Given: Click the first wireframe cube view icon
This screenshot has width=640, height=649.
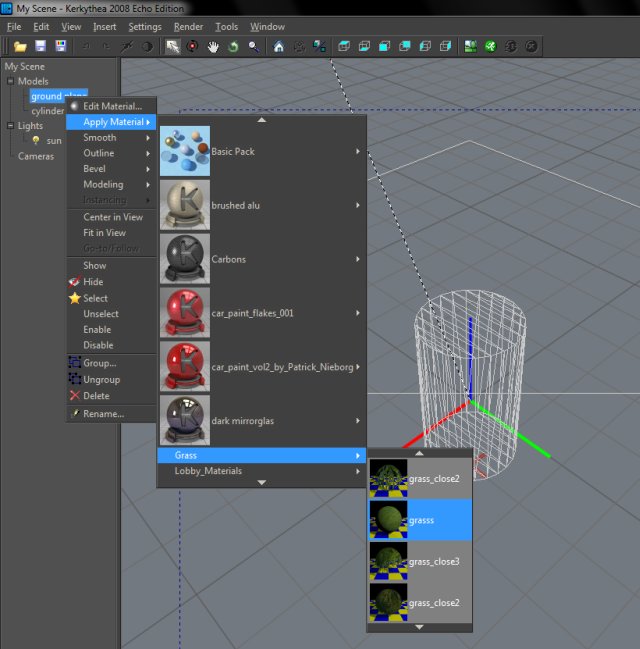Looking at the screenshot, I should (x=344, y=46).
